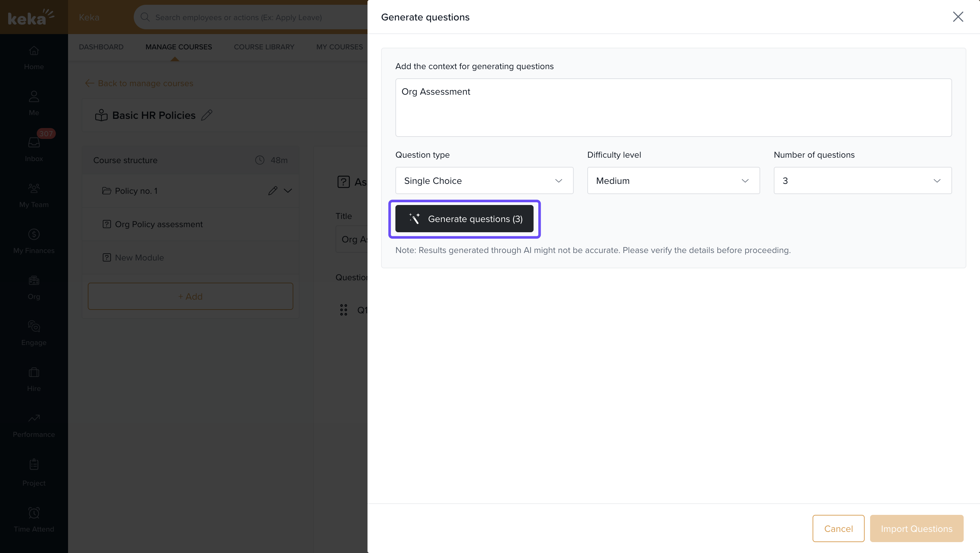Viewport: 980px width, 553px height.
Task: Open the Question type dropdown
Action: (484, 181)
